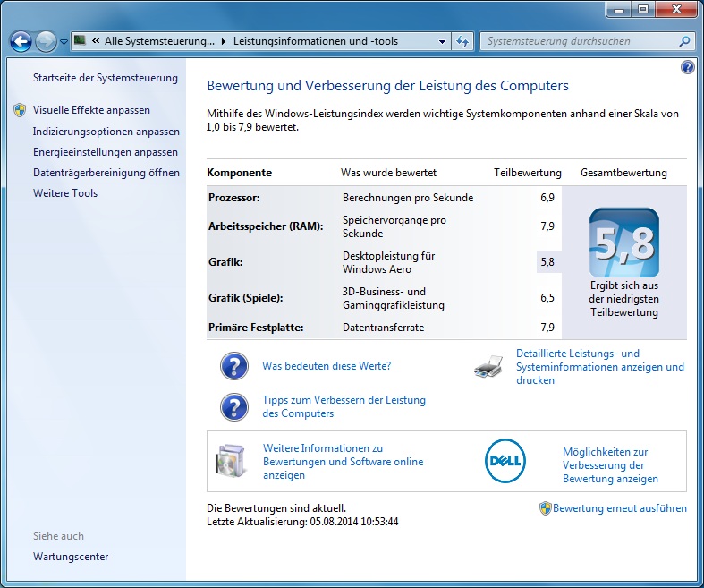Go back with the blue arrow button
This screenshot has height=588, width=704.
pyautogui.click(x=21, y=42)
